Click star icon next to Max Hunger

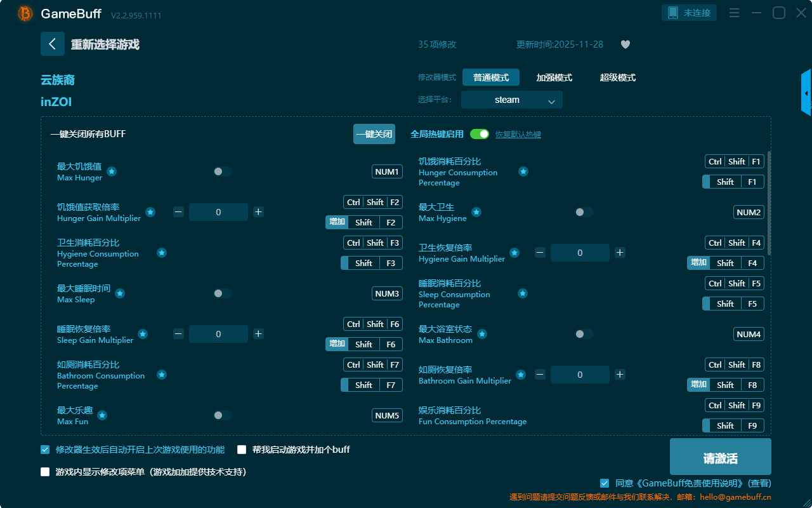point(112,171)
